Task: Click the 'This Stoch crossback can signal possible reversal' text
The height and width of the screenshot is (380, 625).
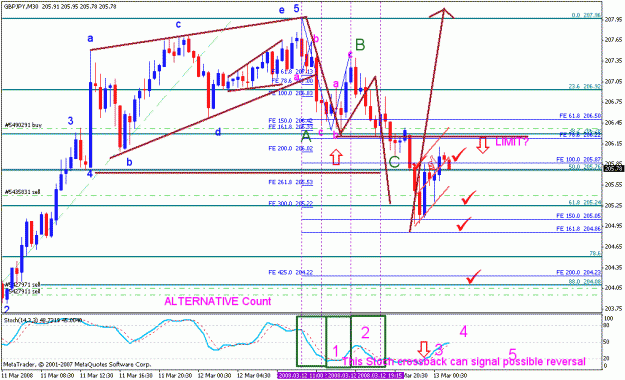Action: (x=464, y=362)
